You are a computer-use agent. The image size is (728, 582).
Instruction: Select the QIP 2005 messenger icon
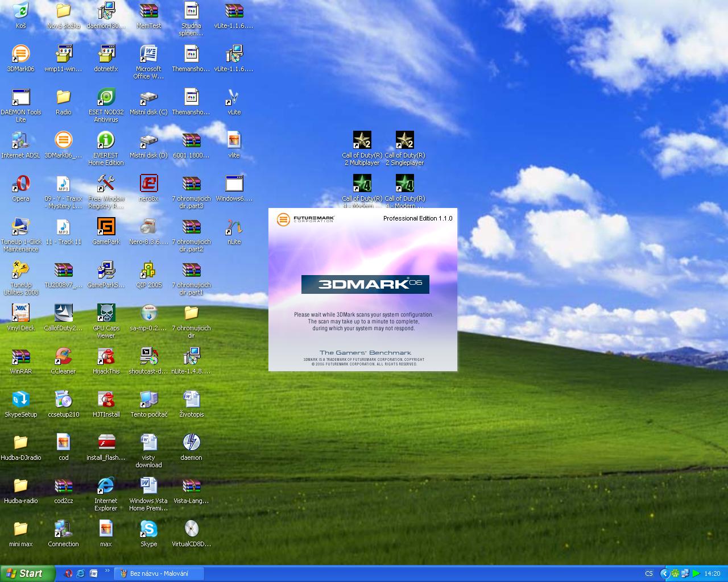[149, 270]
